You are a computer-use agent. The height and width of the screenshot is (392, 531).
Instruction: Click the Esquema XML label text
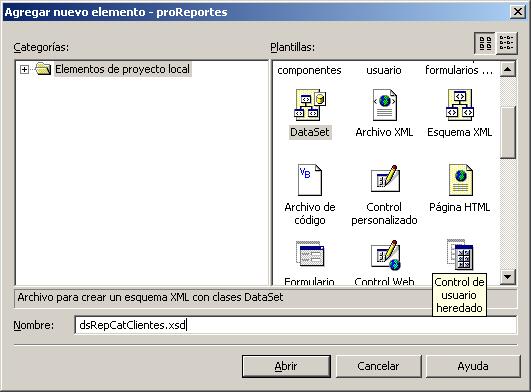tap(460, 132)
